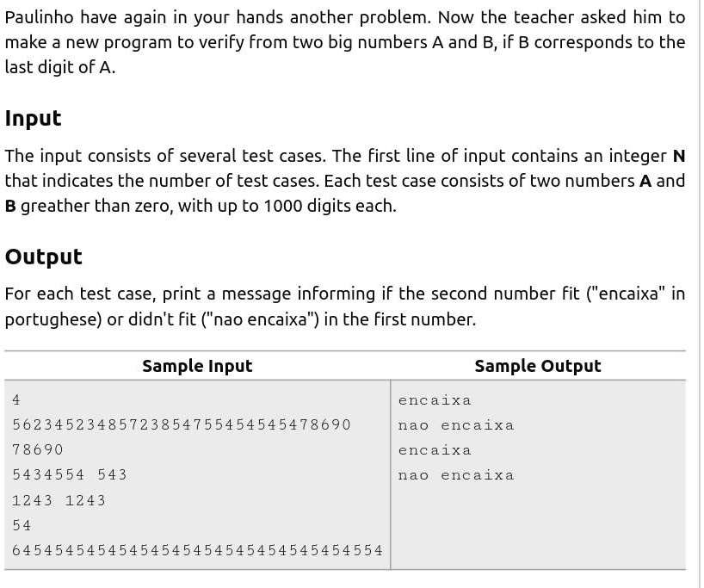This screenshot has width=704, height=588.
Task: Click the long 6454545 number line
Action: [197, 550]
